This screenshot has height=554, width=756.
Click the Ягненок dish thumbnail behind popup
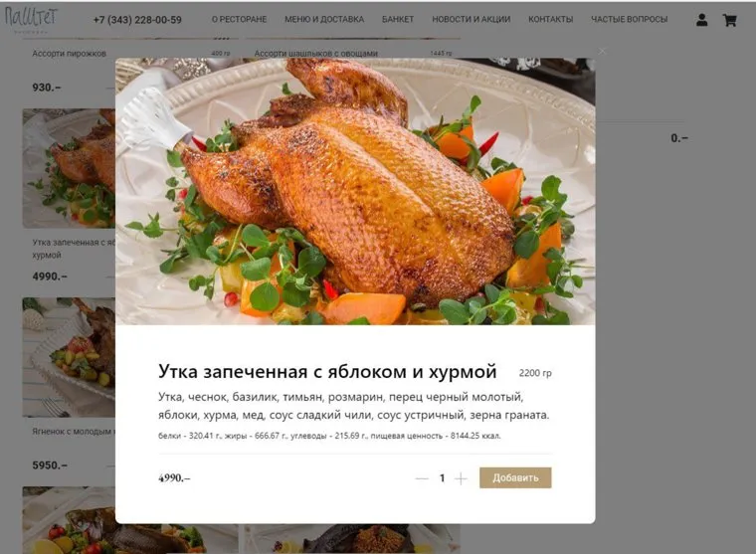click(x=69, y=357)
